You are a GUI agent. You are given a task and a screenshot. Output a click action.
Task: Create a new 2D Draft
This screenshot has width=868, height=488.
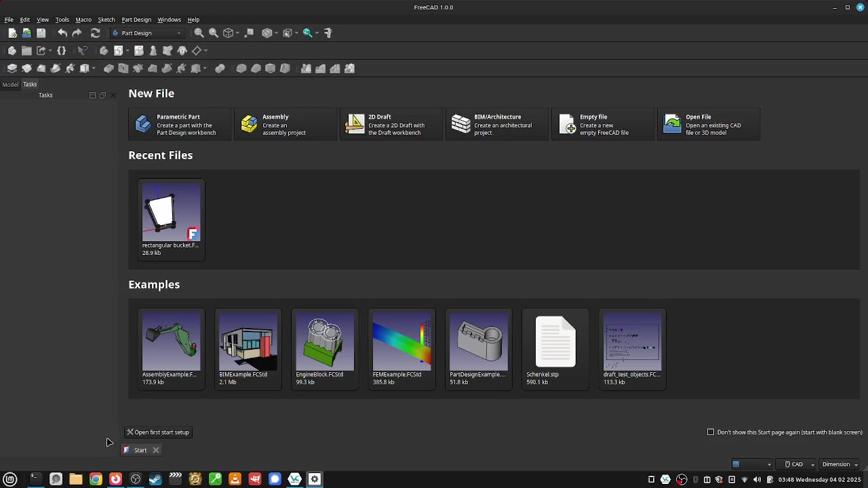click(x=391, y=124)
